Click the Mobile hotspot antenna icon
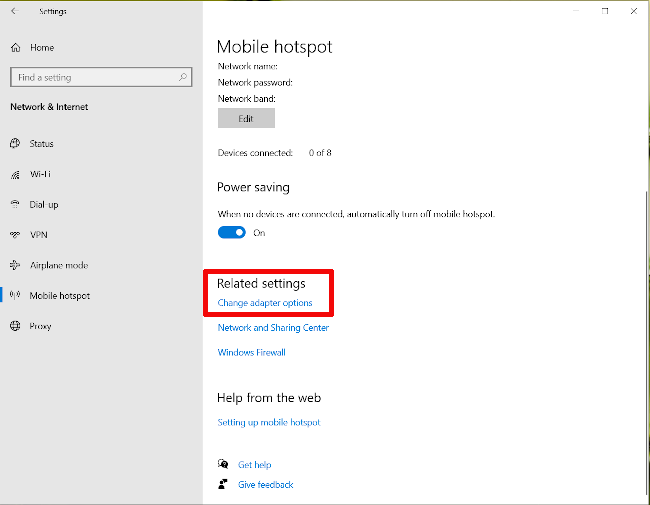 15,296
